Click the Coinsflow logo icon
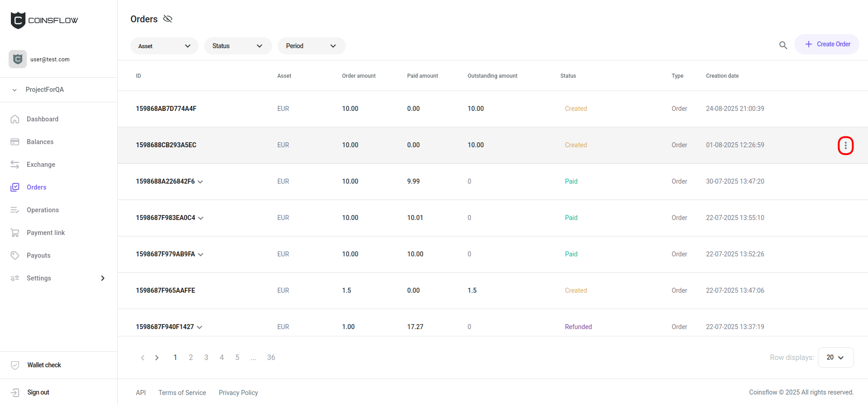 [18, 20]
